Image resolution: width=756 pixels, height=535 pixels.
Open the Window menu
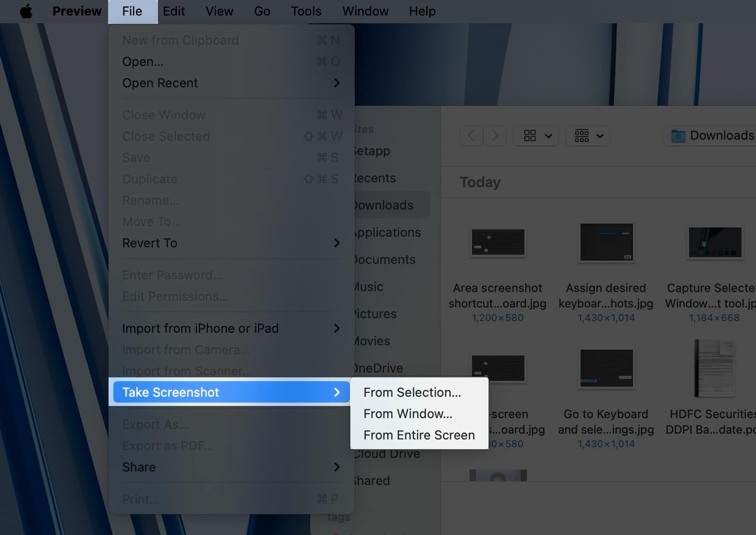pos(365,11)
